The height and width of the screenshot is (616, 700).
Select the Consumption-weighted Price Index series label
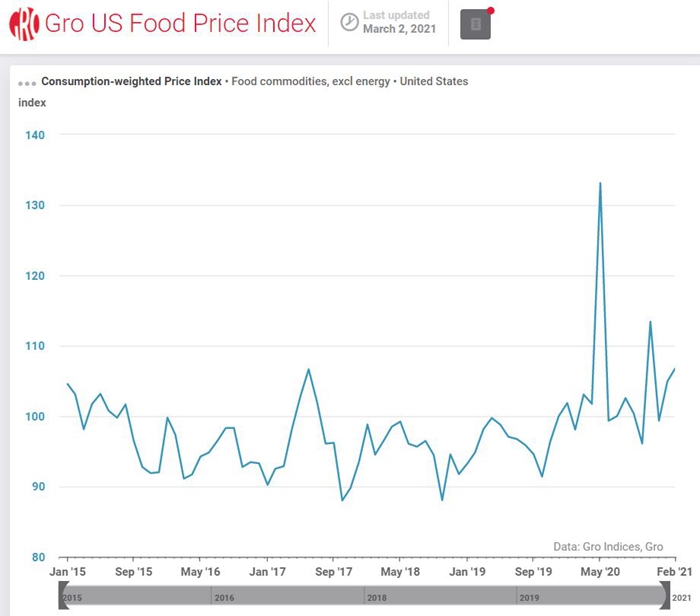[131, 81]
